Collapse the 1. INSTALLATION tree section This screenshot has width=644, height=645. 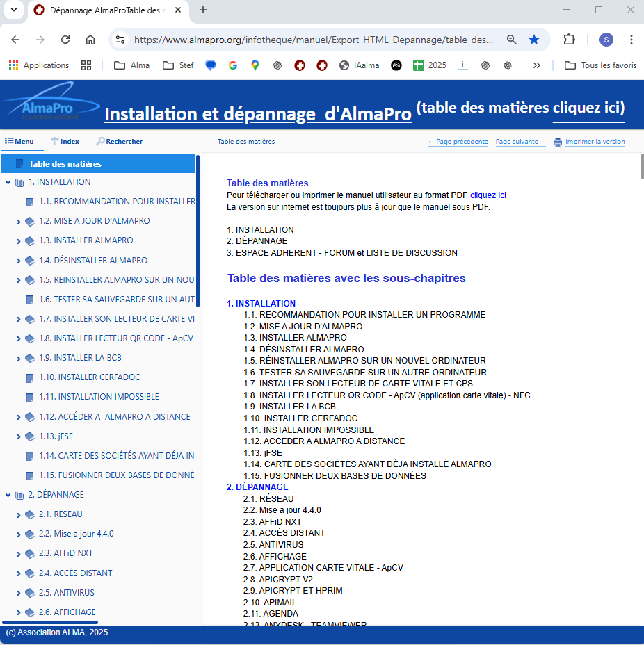click(x=8, y=182)
